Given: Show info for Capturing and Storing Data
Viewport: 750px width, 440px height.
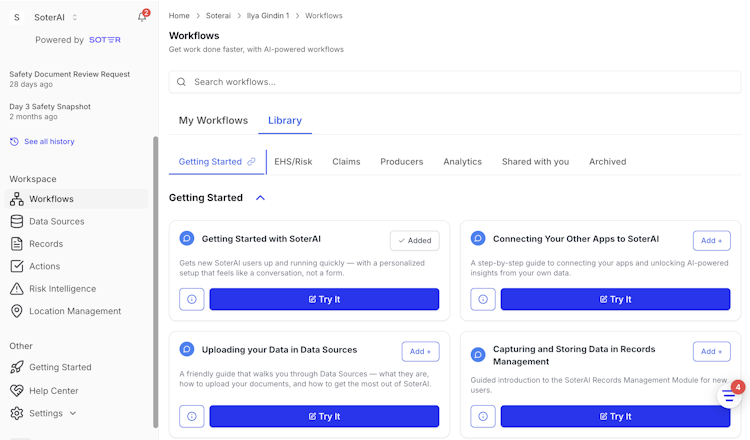Looking at the screenshot, I should pyautogui.click(x=483, y=417).
